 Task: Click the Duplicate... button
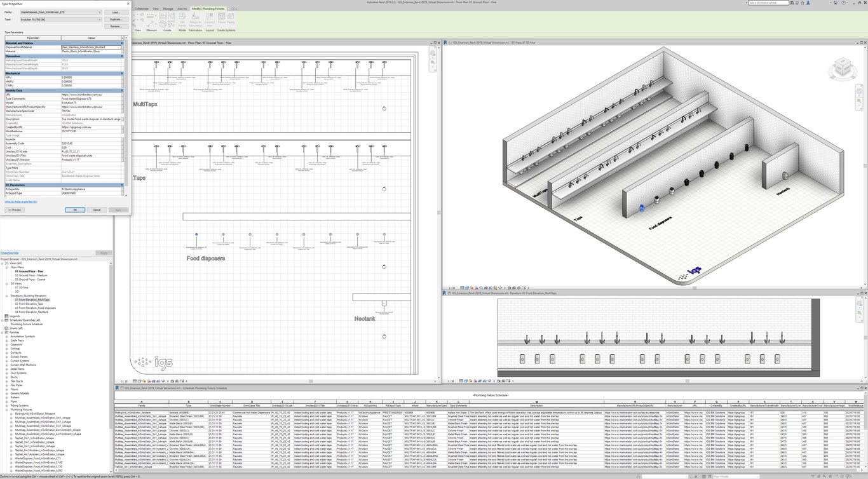[116, 19]
